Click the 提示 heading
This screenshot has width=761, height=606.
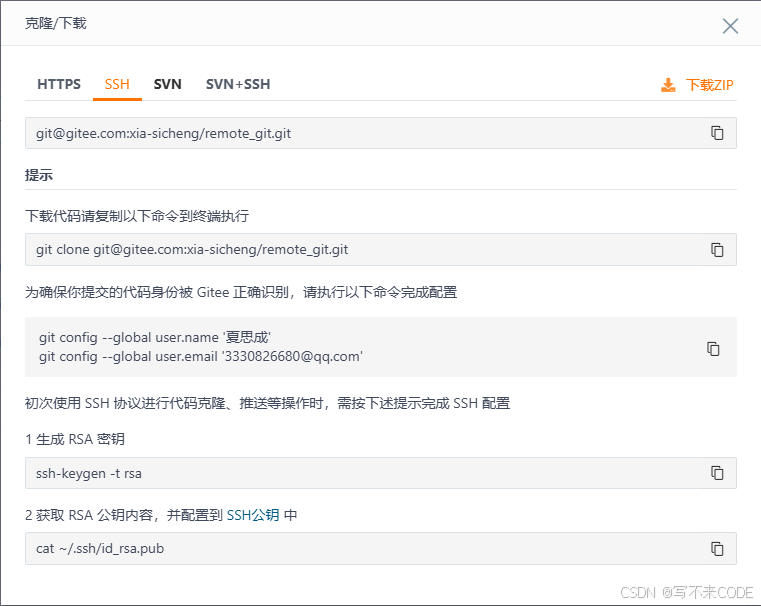coord(39,175)
